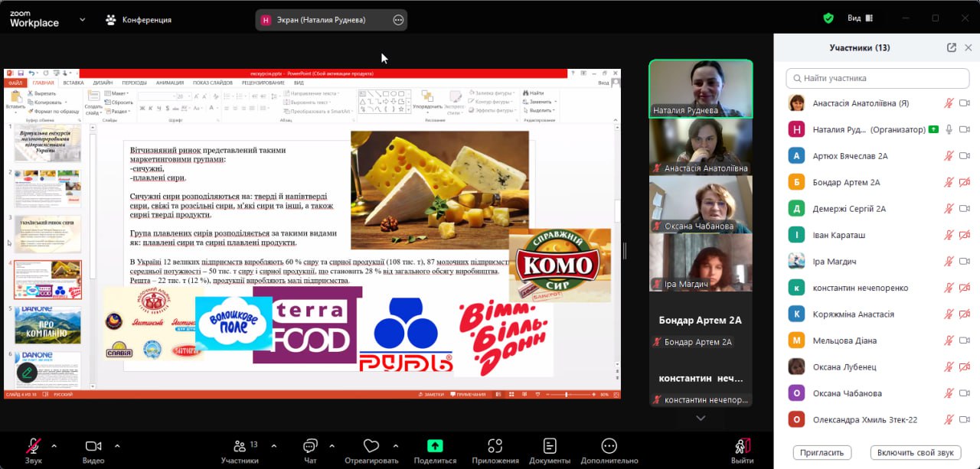
Task: Toggle Олександра Хмиль Зтек-22 camera icon
Action: click(965, 419)
